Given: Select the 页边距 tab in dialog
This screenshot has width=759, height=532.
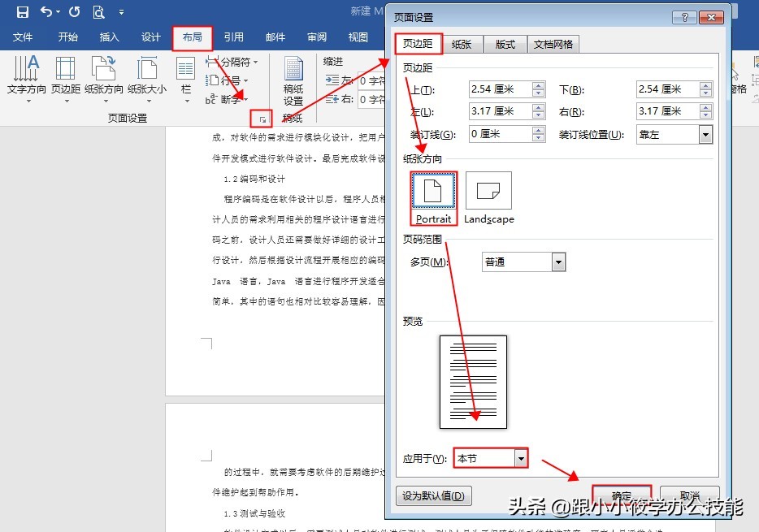Looking at the screenshot, I should pyautogui.click(x=418, y=44).
